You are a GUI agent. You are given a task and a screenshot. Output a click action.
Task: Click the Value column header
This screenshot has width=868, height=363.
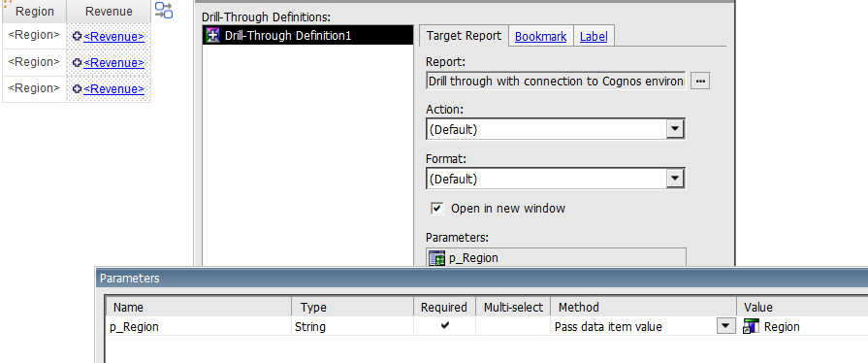pyautogui.click(x=802, y=307)
